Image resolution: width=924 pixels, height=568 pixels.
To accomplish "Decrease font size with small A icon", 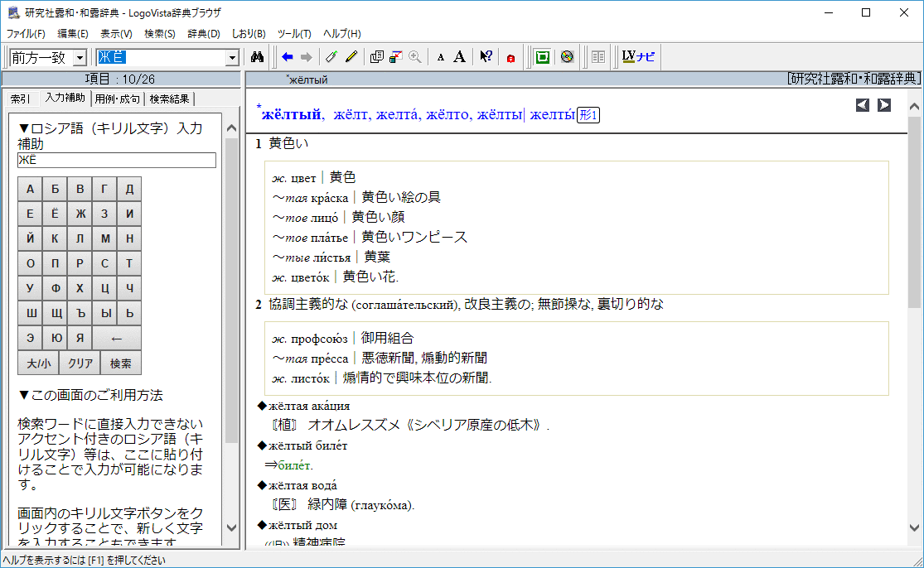I will point(441,57).
